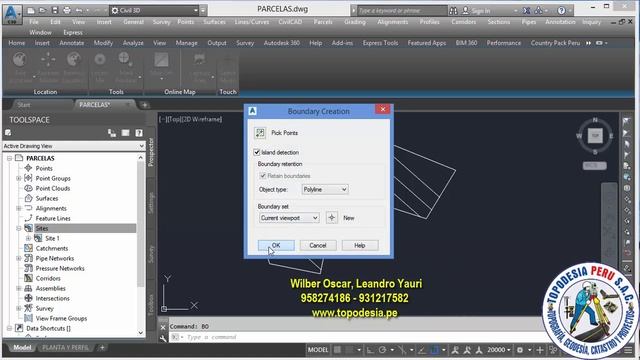Switch to the Analyze ribbon tab
640x360 pixels.
click(x=133, y=43)
